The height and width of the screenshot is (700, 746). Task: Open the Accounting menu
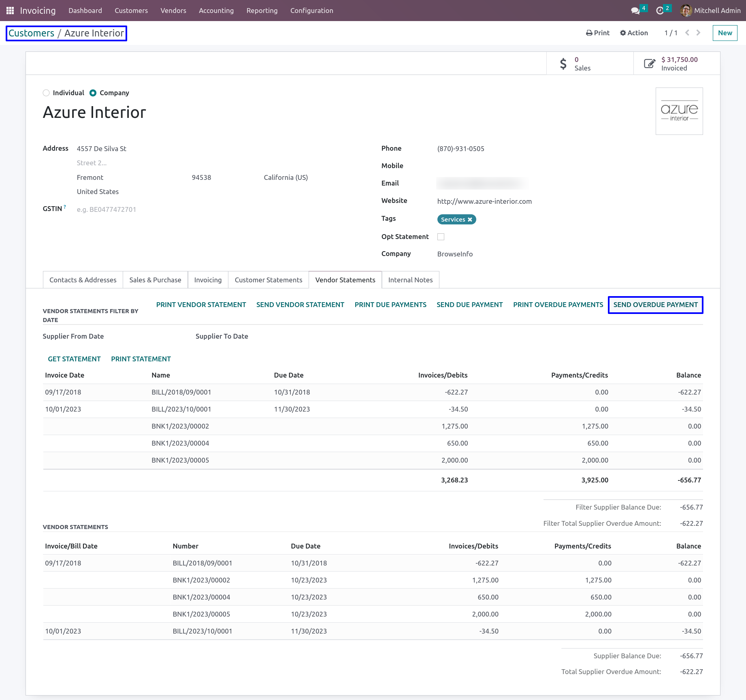click(x=216, y=11)
